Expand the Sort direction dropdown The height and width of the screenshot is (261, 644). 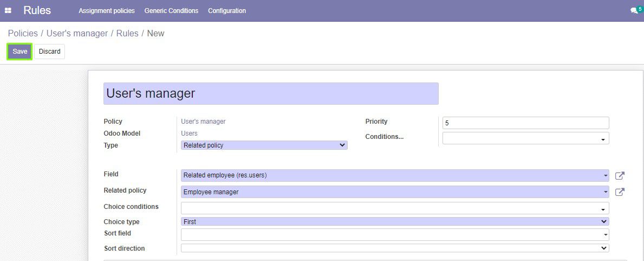pos(394,248)
